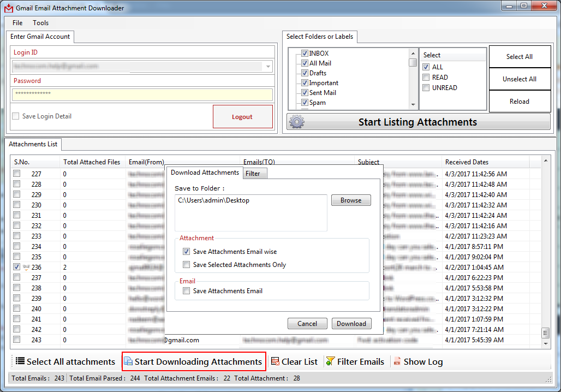Viewport: 561px width, 392px height.
Task: Click attachments list scroll up arrow
Action: pyautogui.click(x=546, y=161)
